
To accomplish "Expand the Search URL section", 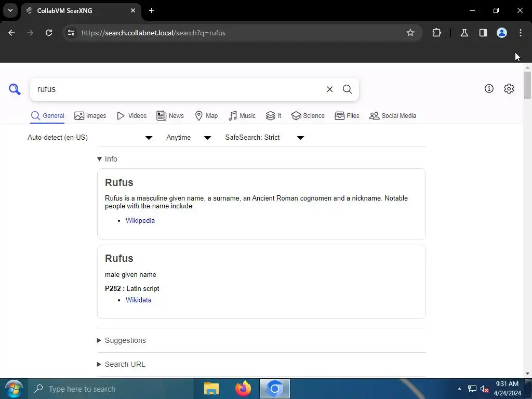I will pos(121,364).
